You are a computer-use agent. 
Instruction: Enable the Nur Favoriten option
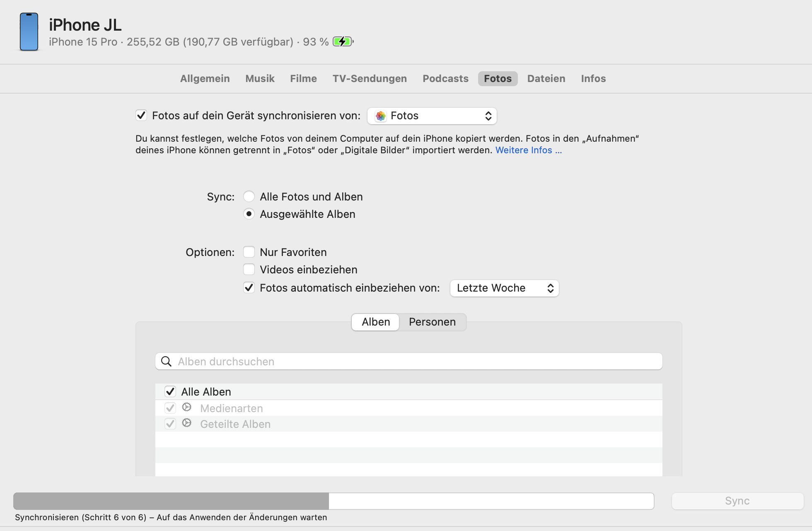pos(249,252)
